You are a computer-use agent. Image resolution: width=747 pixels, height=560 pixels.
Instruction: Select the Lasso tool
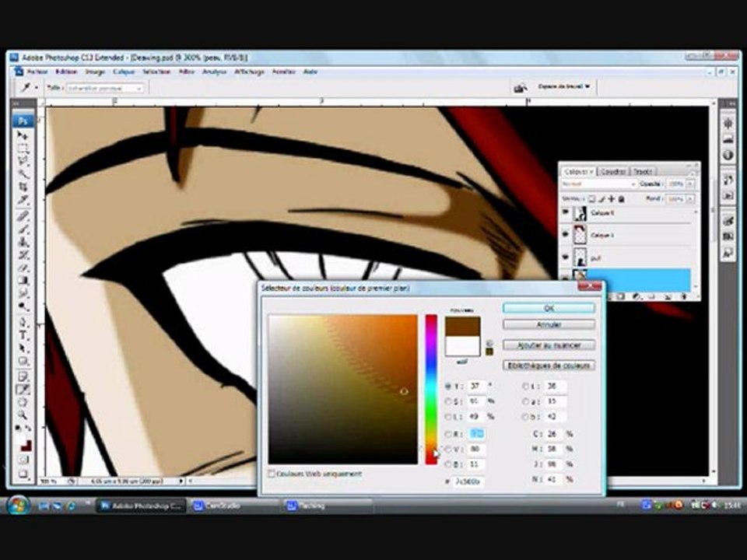[x=23, y=162]
